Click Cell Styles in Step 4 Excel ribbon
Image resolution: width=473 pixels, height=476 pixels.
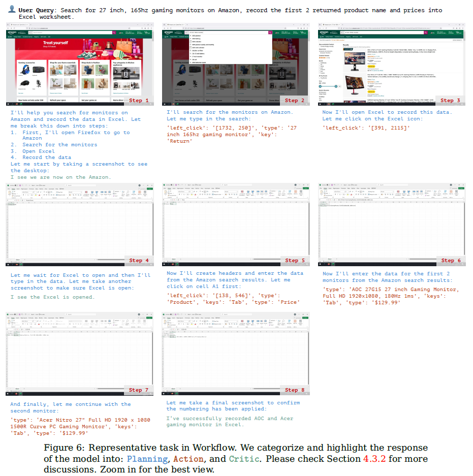[x=97, y=194]
